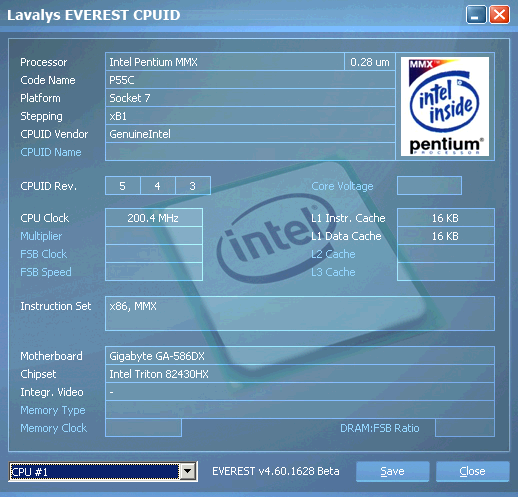Click the CPUID Vendor GenuineIntel field

tap(250, 134)
